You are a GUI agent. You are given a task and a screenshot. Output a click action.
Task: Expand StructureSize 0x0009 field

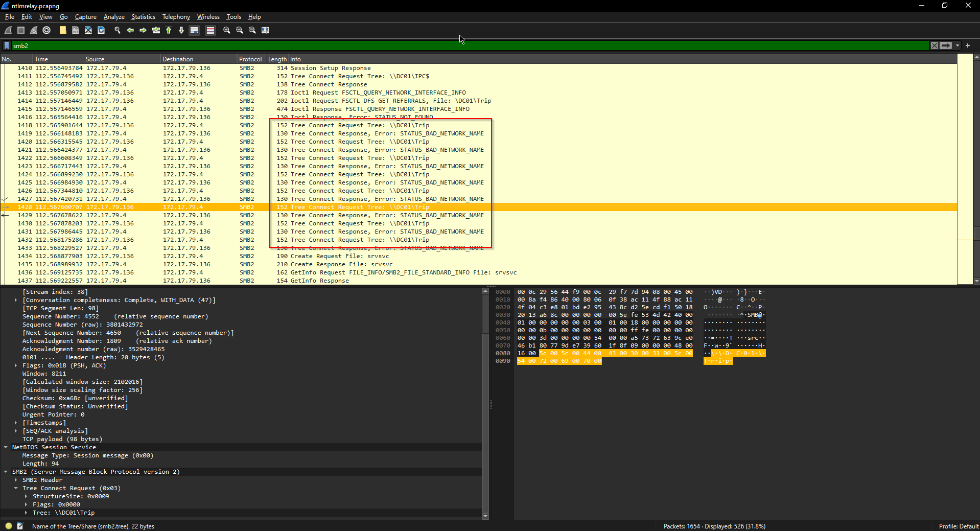pos(26,496)
